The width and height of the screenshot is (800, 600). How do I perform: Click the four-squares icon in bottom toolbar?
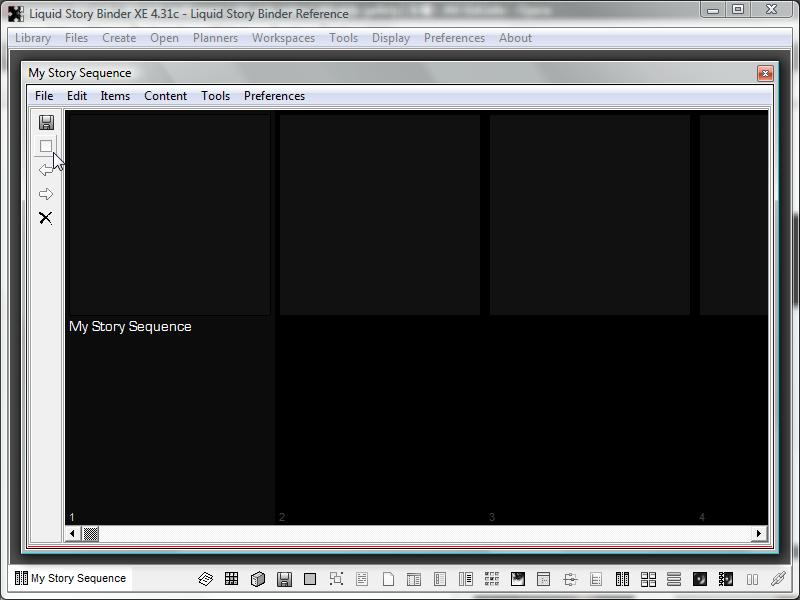click(648, 579)
